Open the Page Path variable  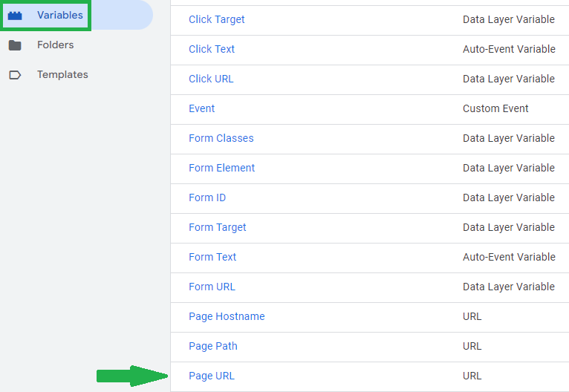(213, 346)
